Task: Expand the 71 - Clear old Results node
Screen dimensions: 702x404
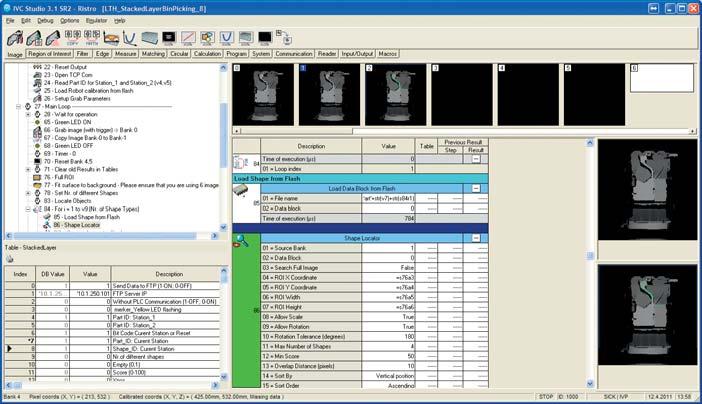Action: [x=28, y=170]
